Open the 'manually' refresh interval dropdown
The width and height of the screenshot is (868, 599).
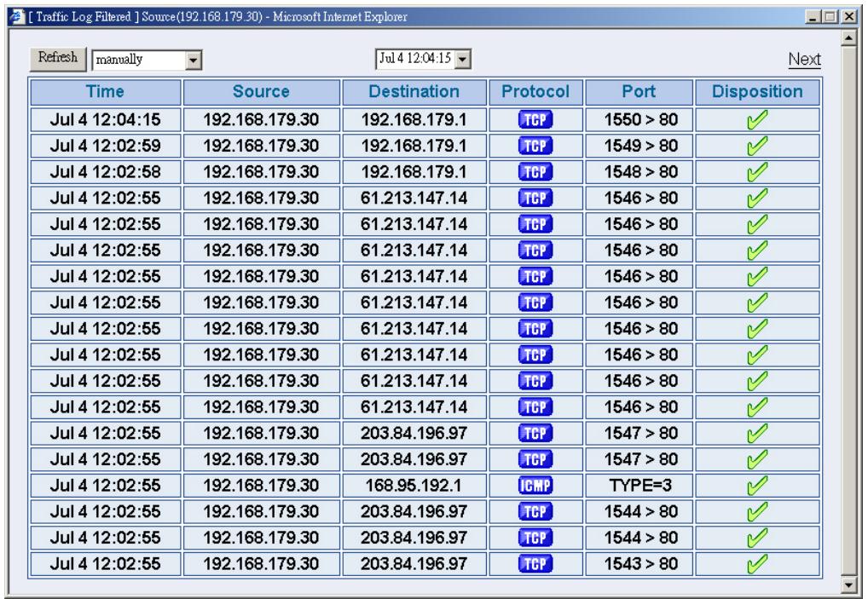pyautogui.click(x=194, y=60)
